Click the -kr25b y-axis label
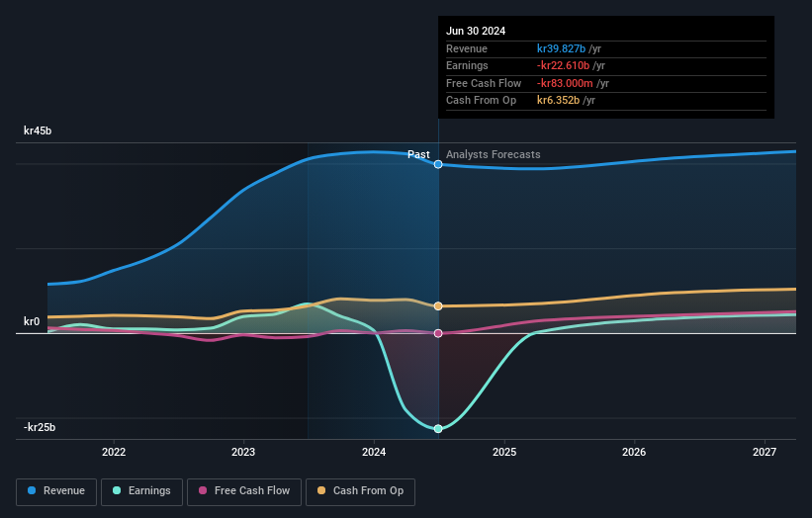Screen dimensions: 812x518 (40, 427)
